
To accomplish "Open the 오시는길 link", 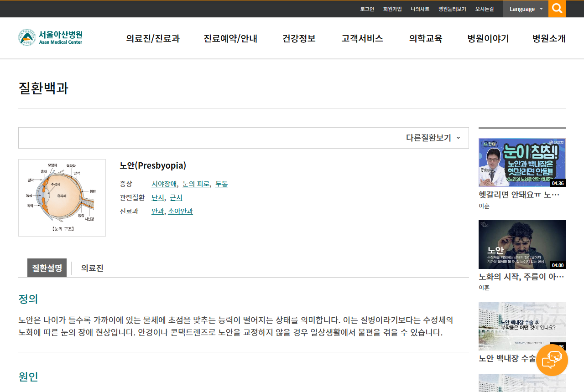I will (485, 9).
